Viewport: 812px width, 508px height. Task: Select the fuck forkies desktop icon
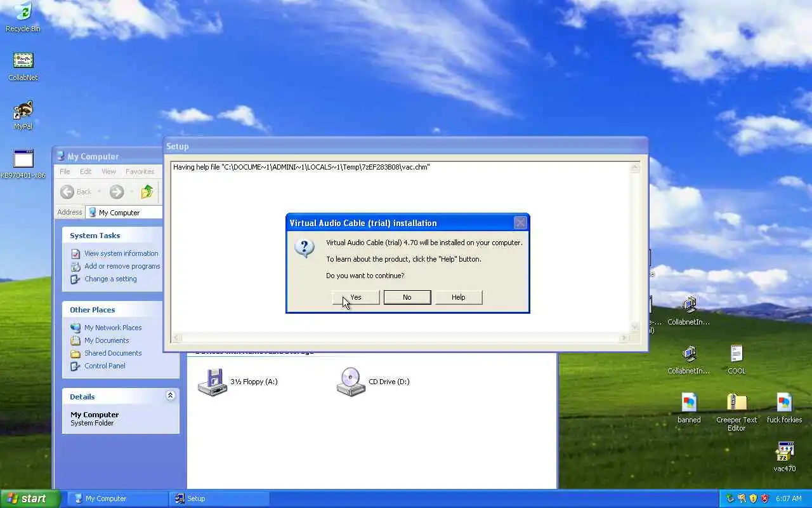coord(784,408)
